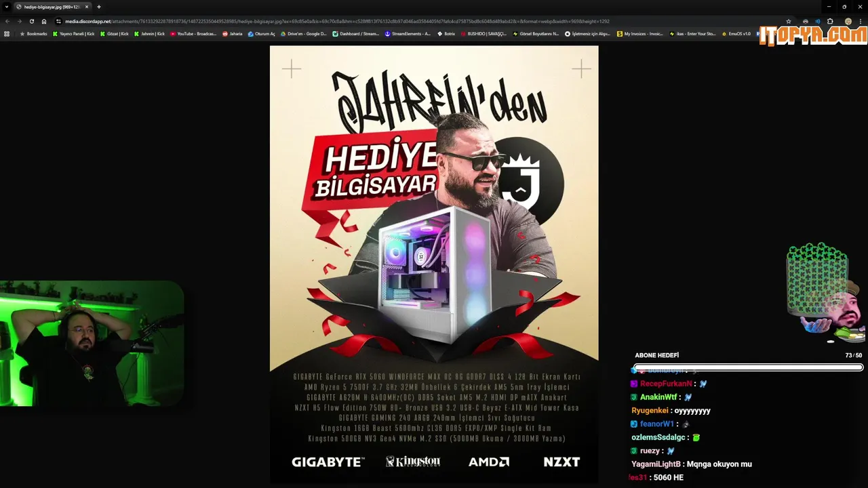This screenshot has width=868, height=488.
Task: Bookmark this page with the star icon
Action: click(x=788, y=21)
